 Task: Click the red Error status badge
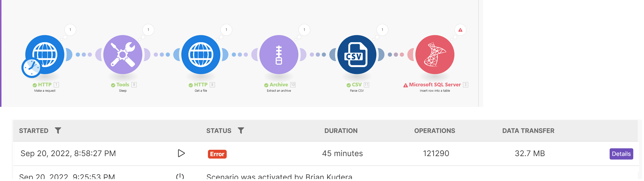[217, 154]
